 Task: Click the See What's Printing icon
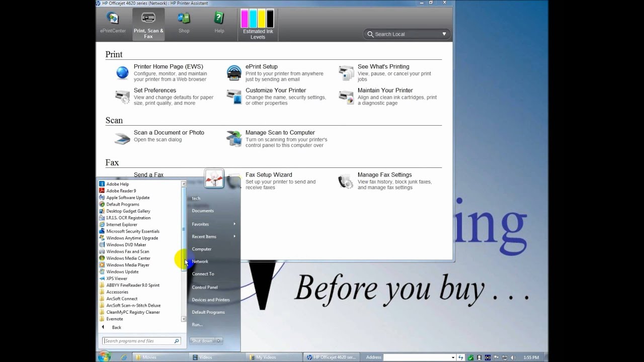click(346, 73)
